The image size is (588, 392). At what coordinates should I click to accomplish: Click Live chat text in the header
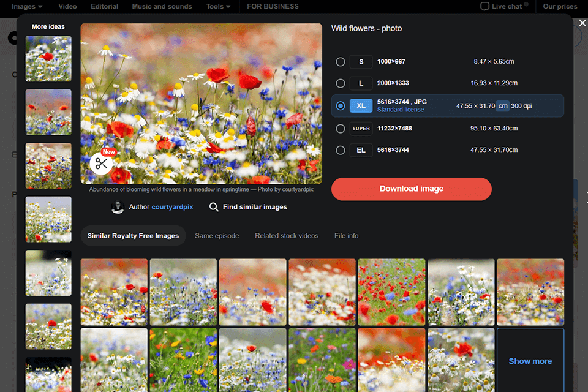(x=507, y=6)
